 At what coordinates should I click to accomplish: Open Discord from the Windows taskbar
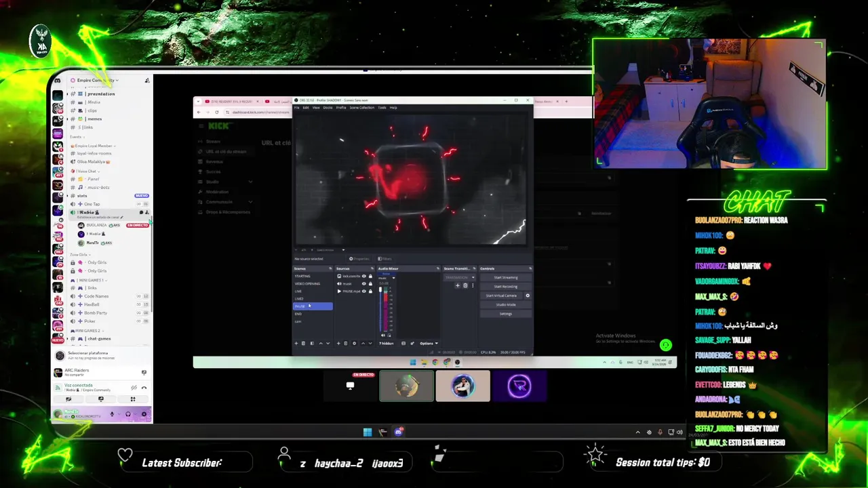[399, 432]
